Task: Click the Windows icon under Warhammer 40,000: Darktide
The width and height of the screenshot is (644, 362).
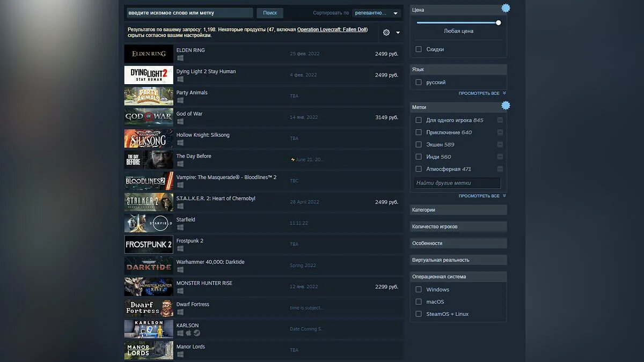Action: [180, 270]
